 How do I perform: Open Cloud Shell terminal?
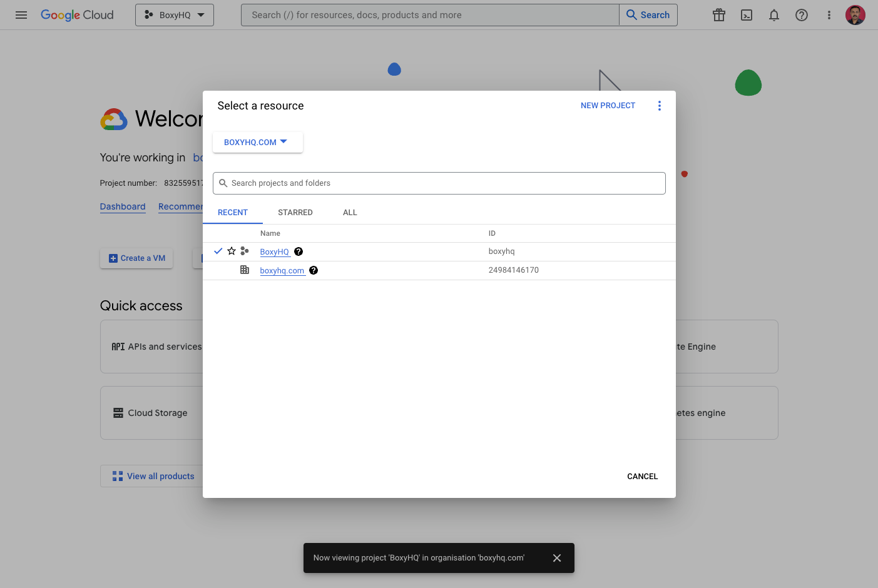point(746,15)
